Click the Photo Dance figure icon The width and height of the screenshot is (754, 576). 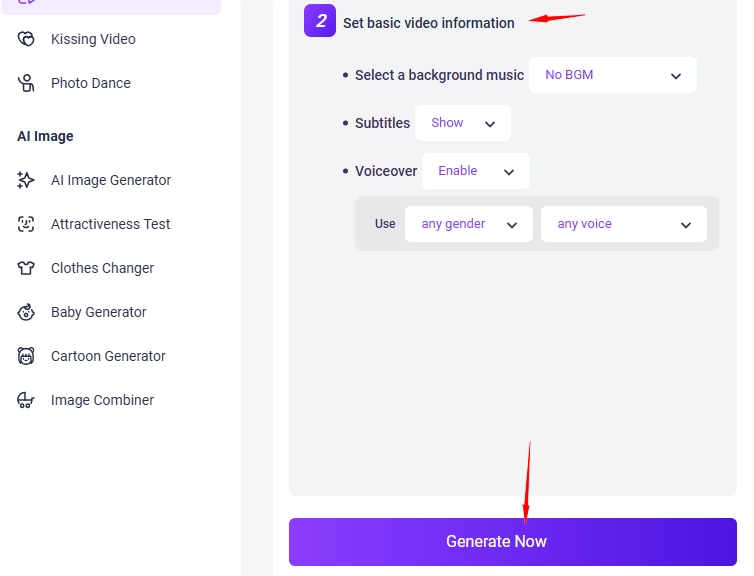click(x=27, y=83)
